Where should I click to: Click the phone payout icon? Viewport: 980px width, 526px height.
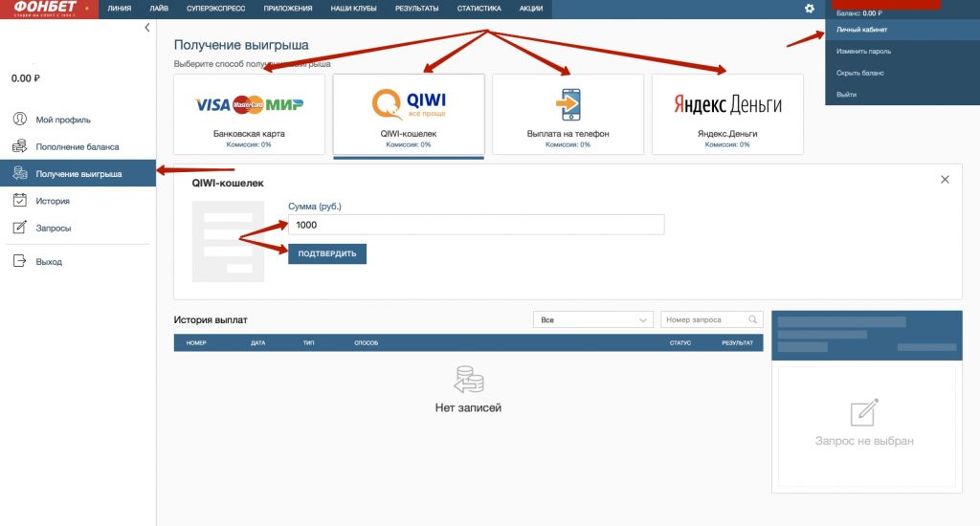(x=568, y=103)
